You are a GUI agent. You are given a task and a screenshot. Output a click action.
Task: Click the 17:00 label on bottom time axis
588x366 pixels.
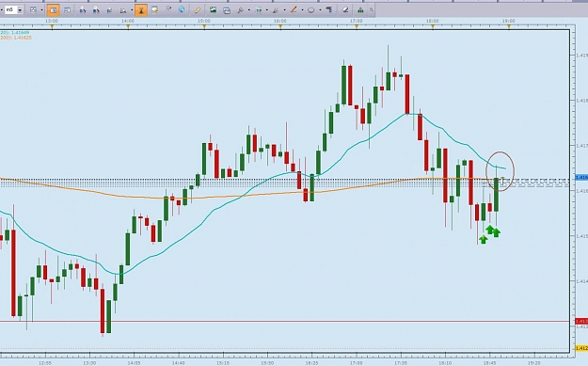[357, 363]
